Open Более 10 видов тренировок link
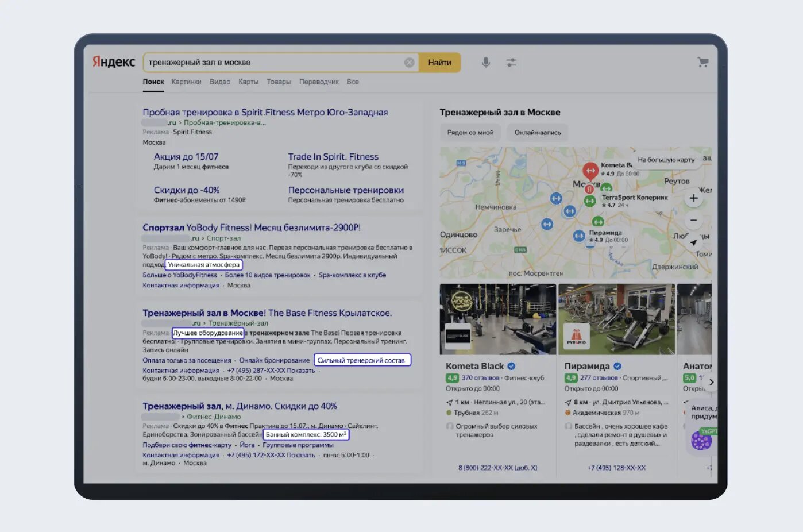The width and height of the screenshot is (803, 532). coord(268,275)
